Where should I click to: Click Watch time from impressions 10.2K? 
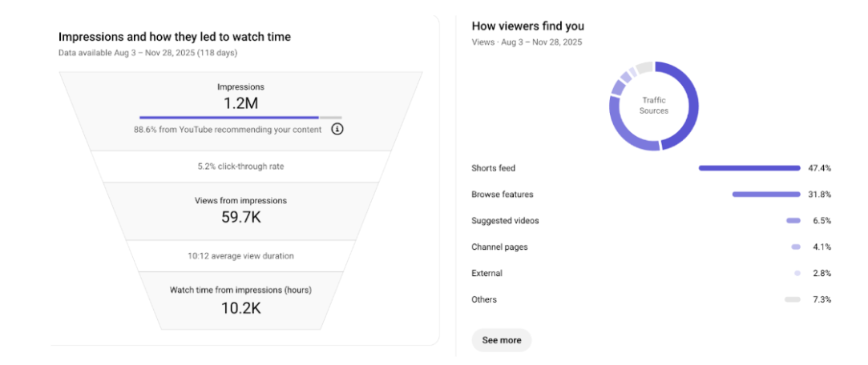tap(240, 308)
